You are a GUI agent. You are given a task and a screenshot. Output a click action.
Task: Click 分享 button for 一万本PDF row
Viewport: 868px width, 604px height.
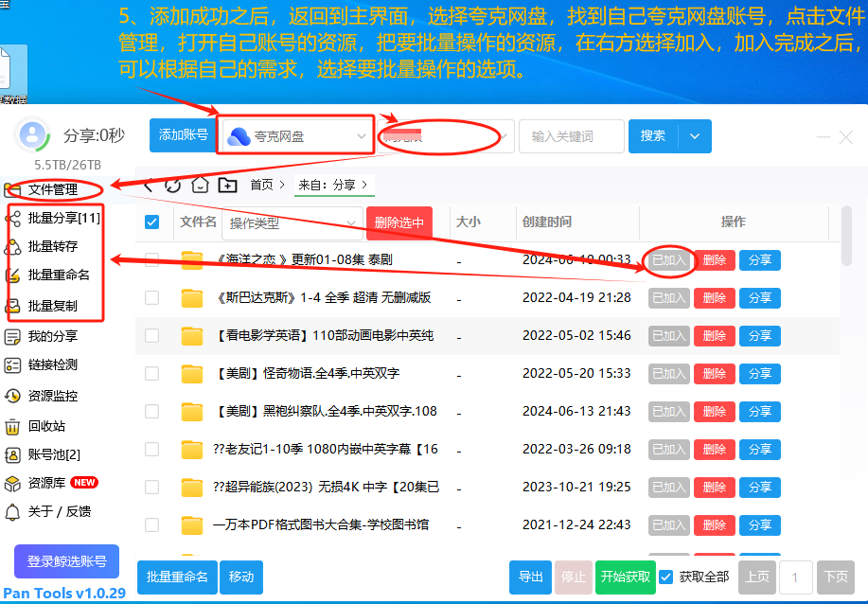tap(759, 524)
